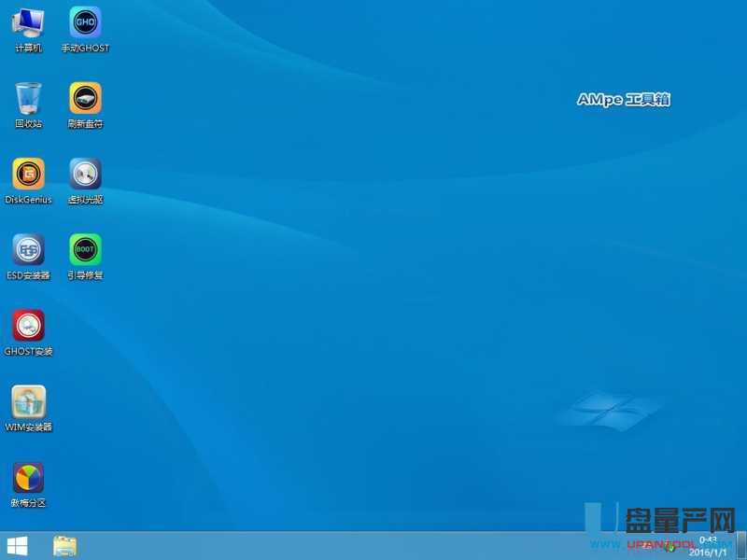Launch the 手动GHOST backup tool
The height and width of the screenshot is (560, 747).
(85, 23)
